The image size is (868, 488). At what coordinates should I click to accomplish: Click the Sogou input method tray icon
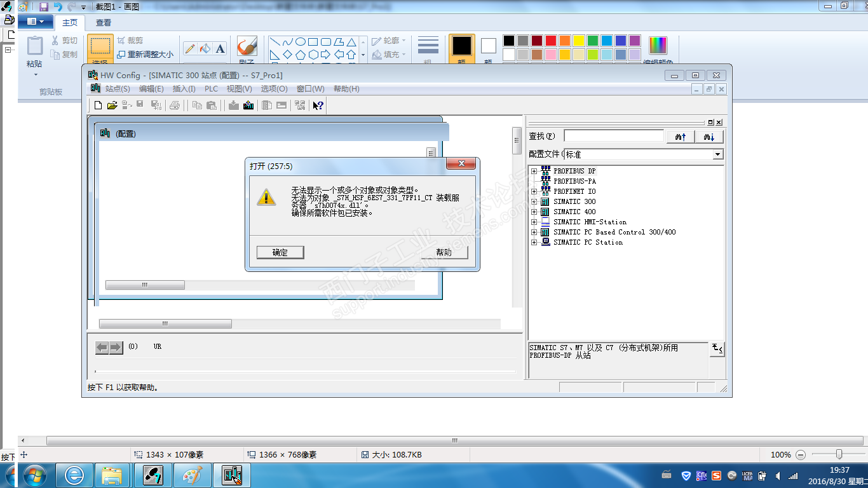pos(717,475)
